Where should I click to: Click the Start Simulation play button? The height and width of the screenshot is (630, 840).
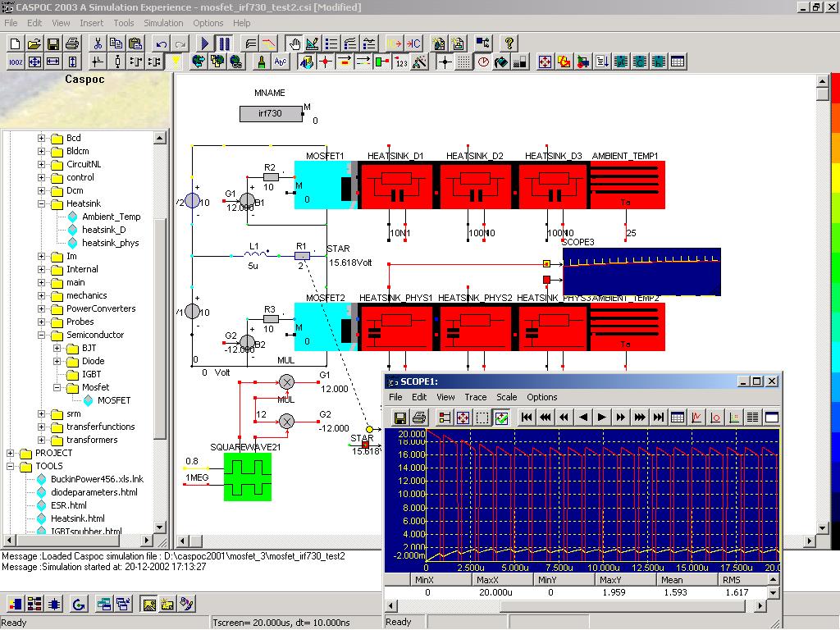coord(205,43)
